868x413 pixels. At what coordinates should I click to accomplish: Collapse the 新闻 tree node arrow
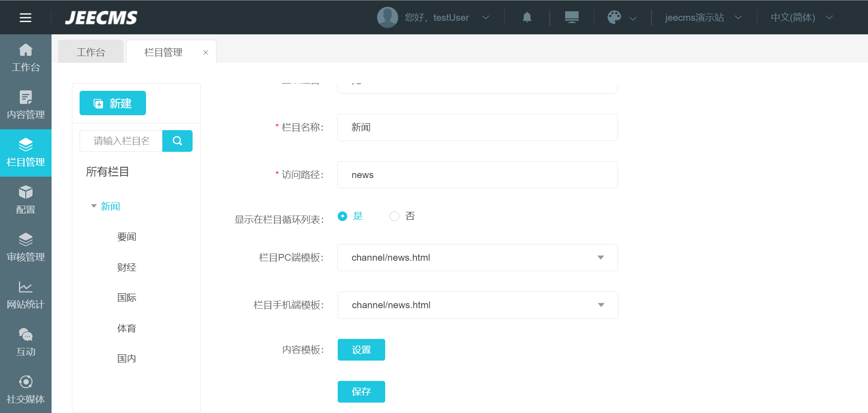point(94,206)
